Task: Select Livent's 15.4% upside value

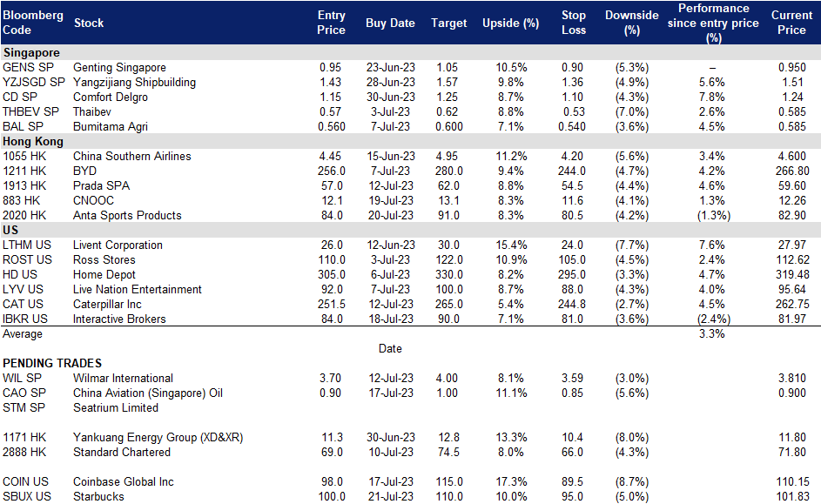Action: click(511, 245)
